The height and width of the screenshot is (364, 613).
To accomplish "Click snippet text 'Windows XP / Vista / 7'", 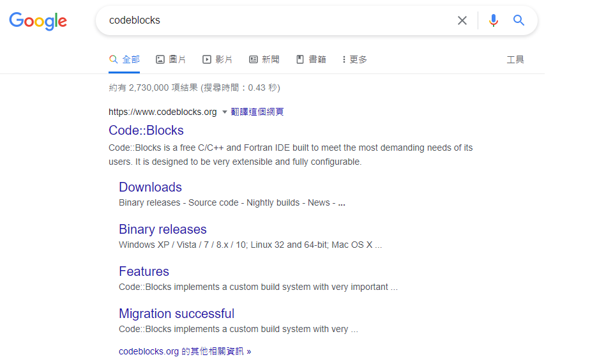I will [x=164, y=245].
